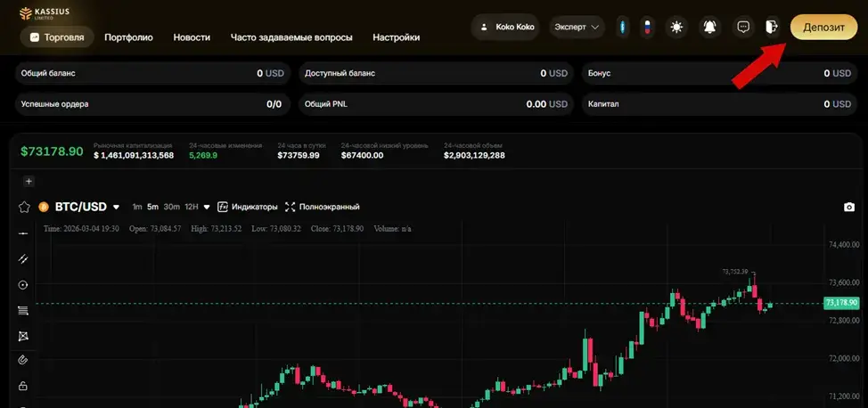Click the camera screenshot icon

click(x=848, y=207)
